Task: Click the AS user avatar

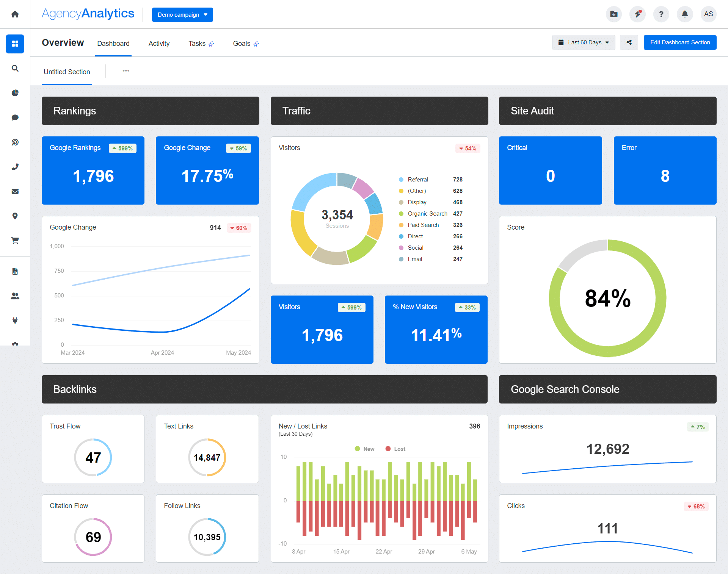Action: coord(708,14)
